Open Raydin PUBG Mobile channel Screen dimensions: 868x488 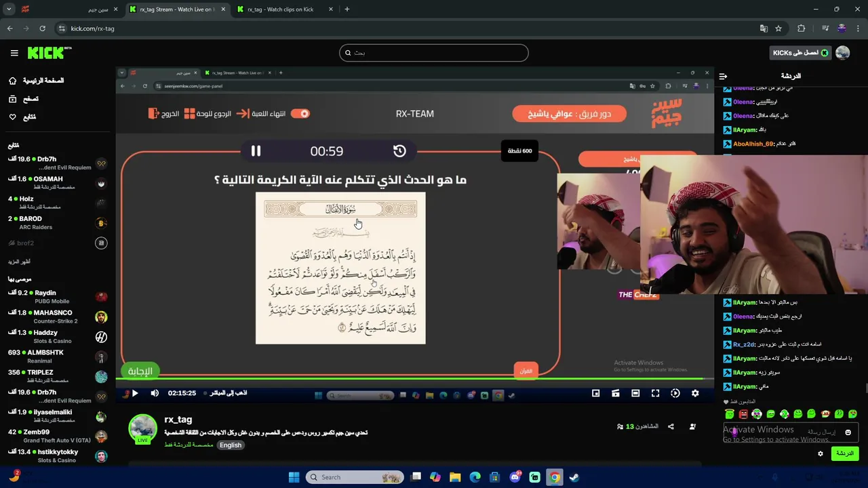57,297
